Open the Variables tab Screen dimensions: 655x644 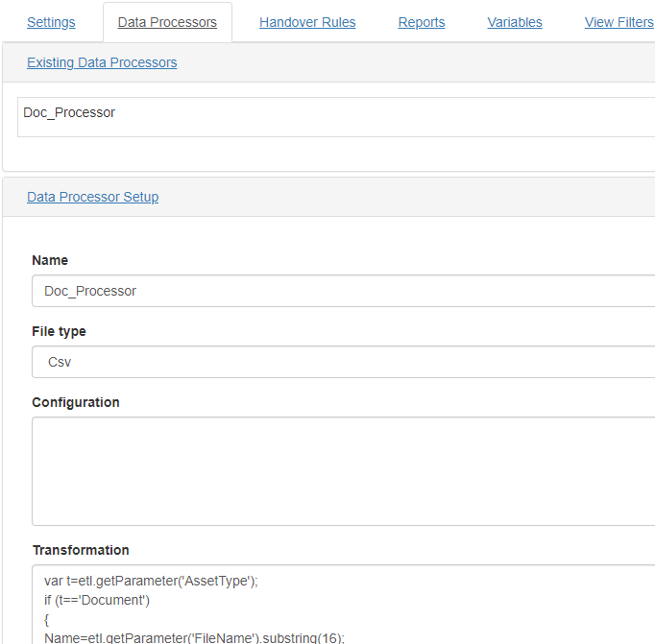(515, 22)
